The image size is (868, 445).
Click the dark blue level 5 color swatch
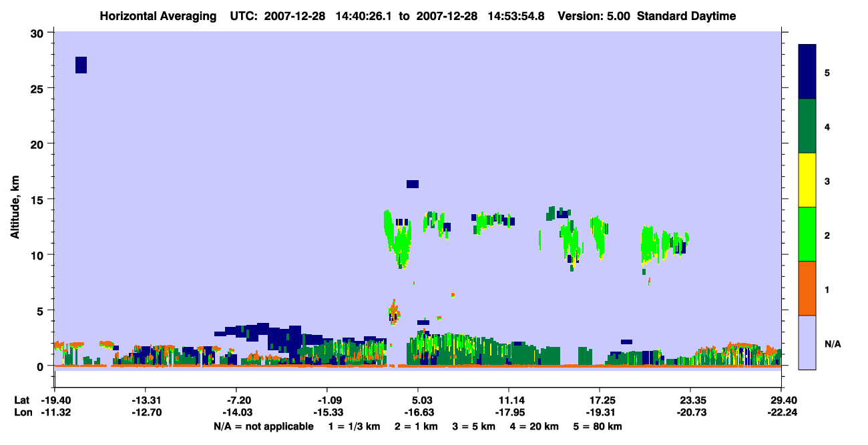807,72
